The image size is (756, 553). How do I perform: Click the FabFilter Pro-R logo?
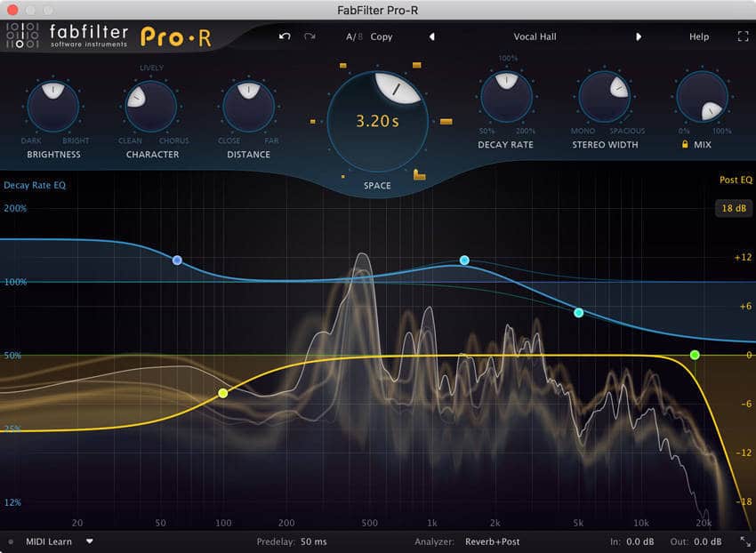tap(68, 36)
